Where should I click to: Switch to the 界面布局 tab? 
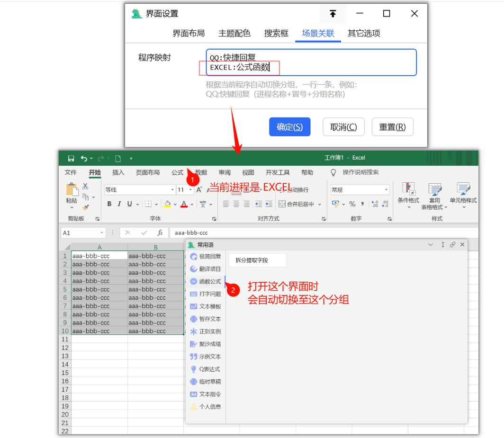tap(189, 33)
